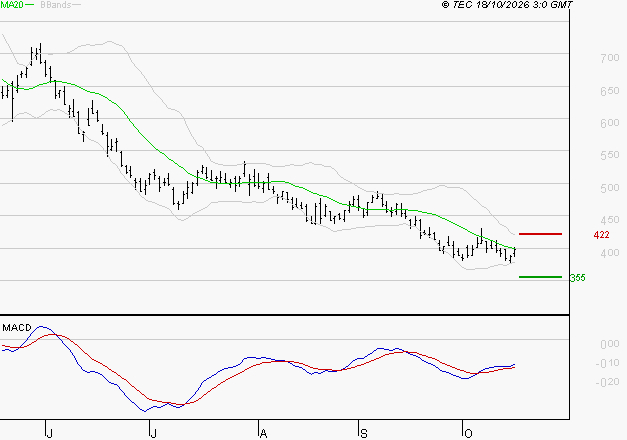
Task: Click the A month marker
Action: (x=263, y=434)
